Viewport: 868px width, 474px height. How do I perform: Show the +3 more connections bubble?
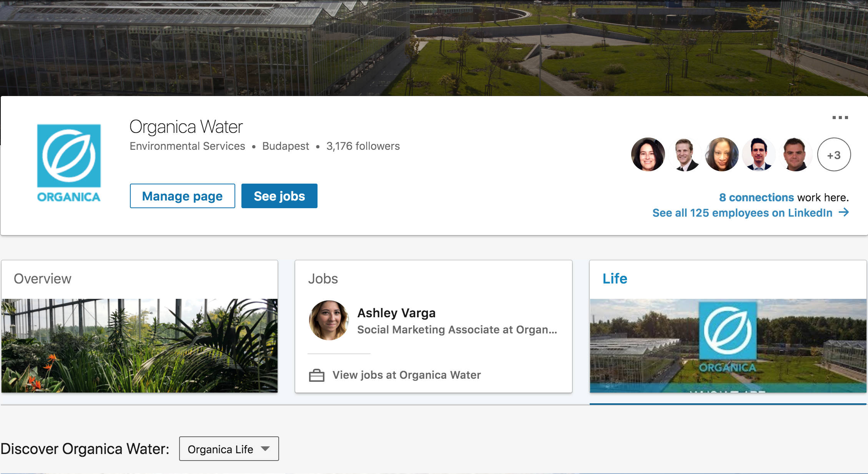click(834, 154)
